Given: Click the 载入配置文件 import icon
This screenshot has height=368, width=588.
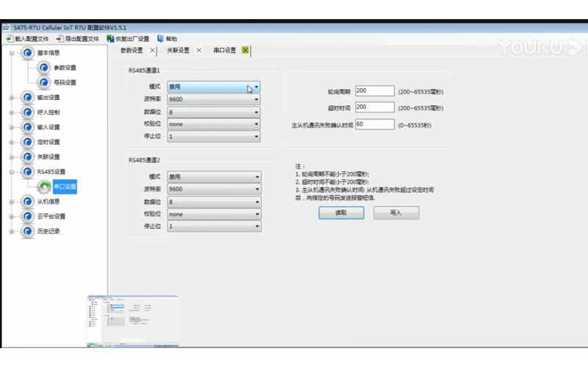Looking at the screenshot, I should pos(10,39).
